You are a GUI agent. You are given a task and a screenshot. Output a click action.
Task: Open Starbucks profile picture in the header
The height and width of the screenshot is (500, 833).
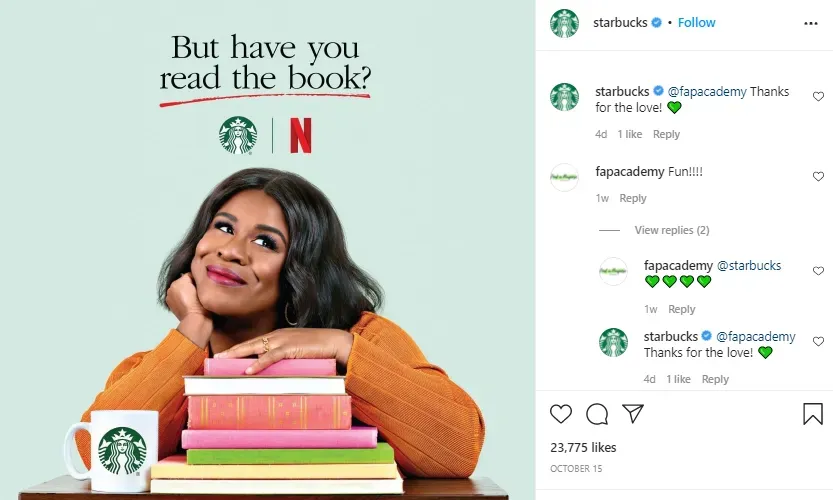564,23
